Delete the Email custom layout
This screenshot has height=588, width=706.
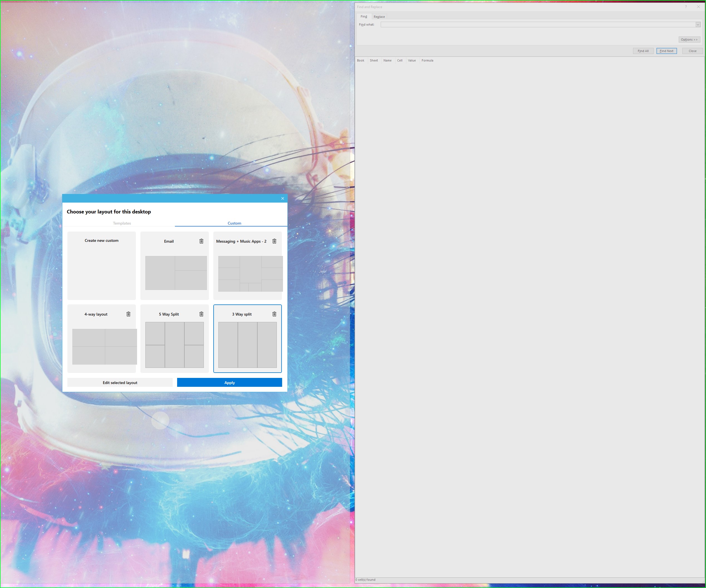click(201, 241)
